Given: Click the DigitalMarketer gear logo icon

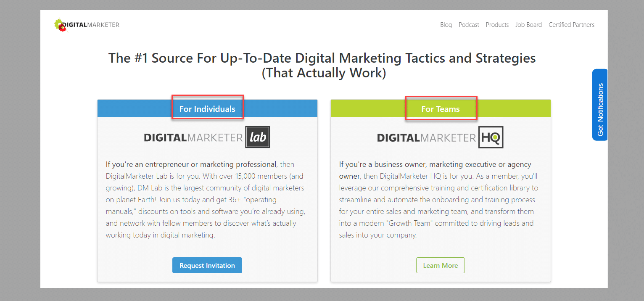Looking at the screenshot, I should coord(61,25).
